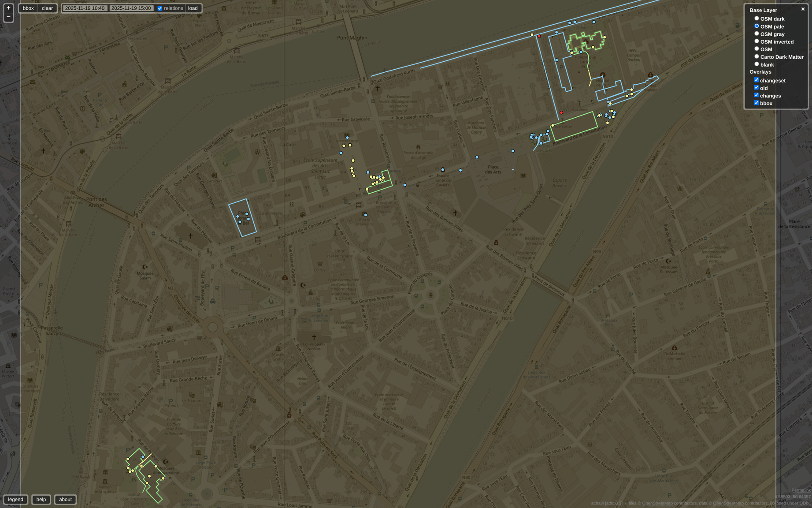Open the Permalink link

(801, 490)
